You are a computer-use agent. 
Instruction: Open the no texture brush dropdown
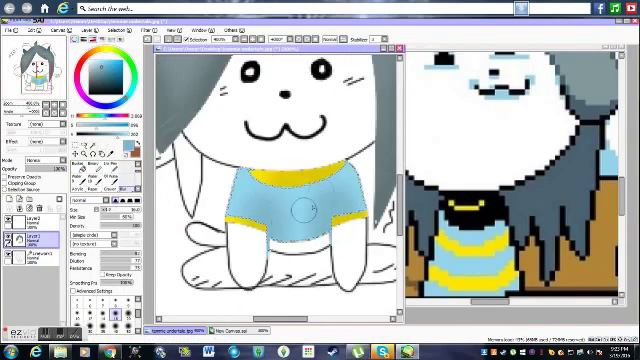click(94, 244)
